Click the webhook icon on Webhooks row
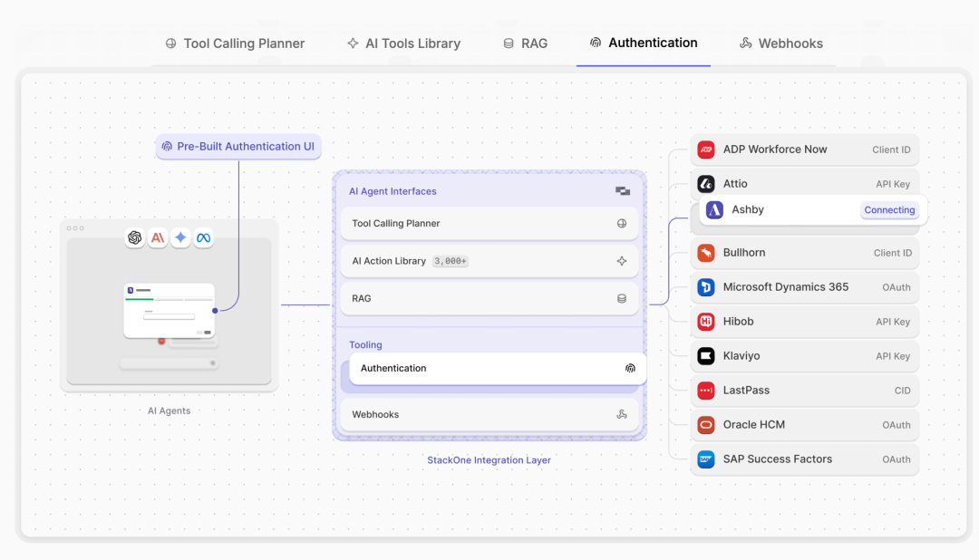The height and width of the screenshot is (560, 979). [x=622, y=414]
